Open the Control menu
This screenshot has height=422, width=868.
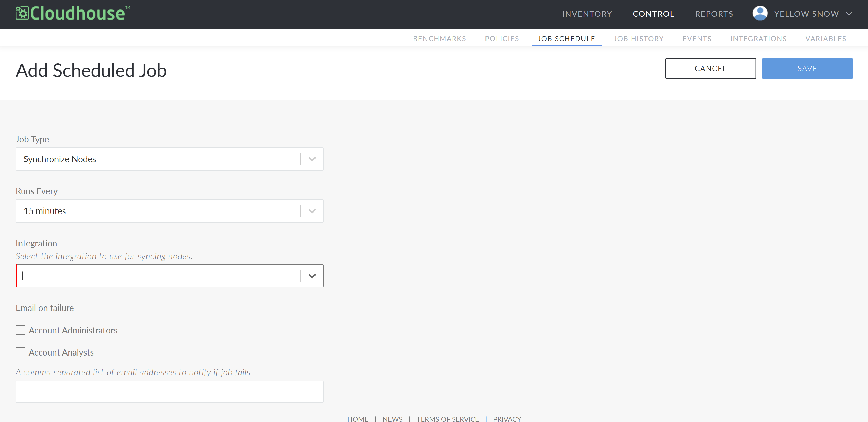653,14
